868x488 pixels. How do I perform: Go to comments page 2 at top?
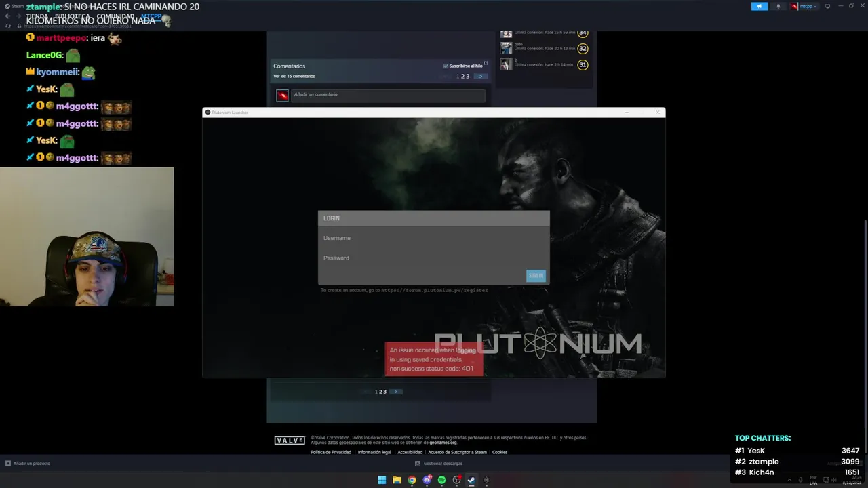[x=462, y=77]
